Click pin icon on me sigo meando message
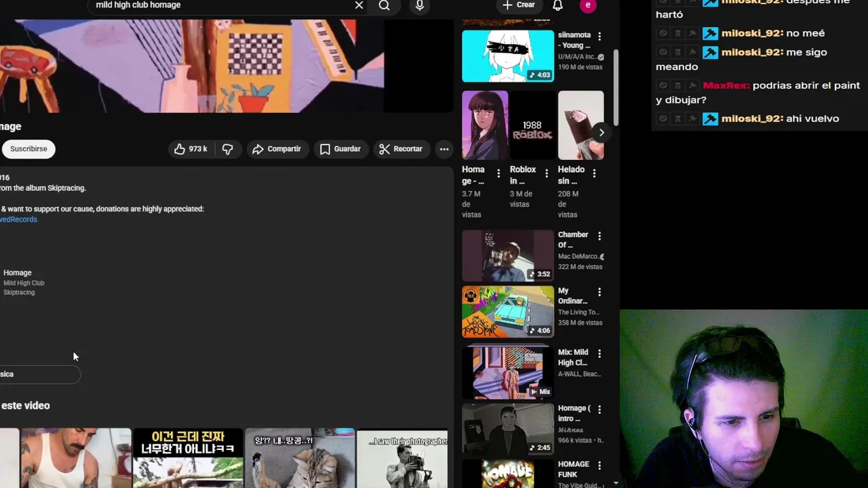This screenshot has height=488, width=868. click(692, 52)
